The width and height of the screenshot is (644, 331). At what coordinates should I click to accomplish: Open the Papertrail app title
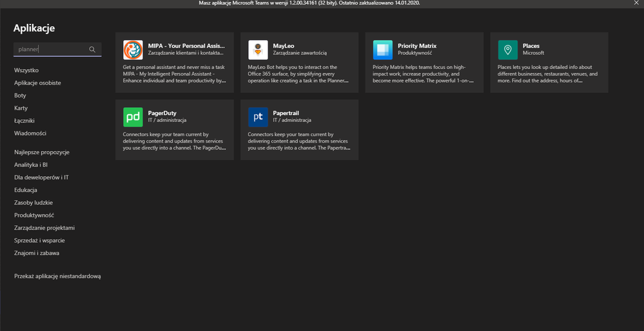pos(286,113)
